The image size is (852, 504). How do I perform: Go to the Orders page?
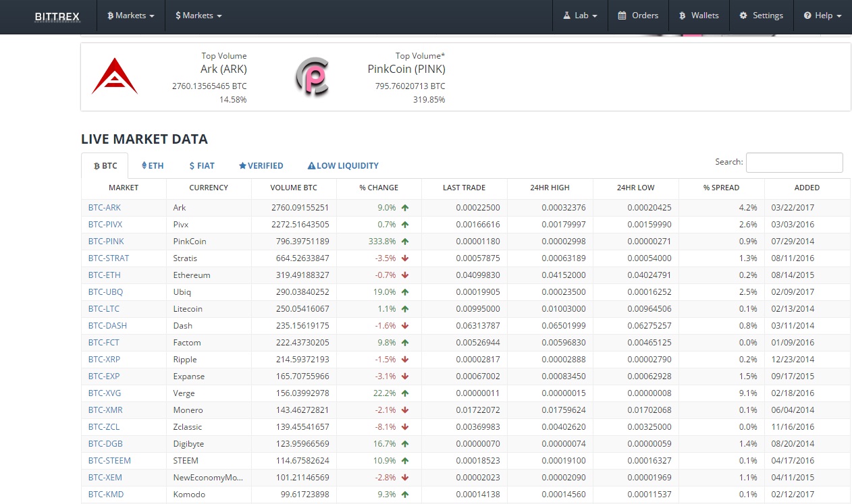tap(638, 16)
